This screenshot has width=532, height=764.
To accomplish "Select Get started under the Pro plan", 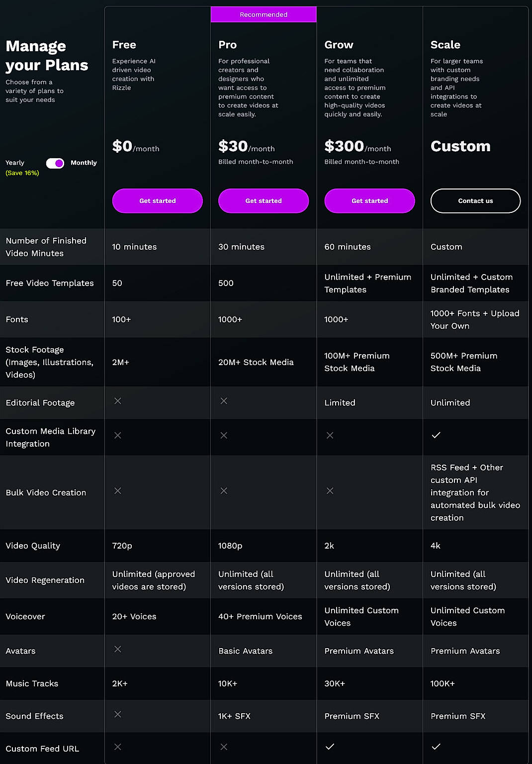I will [263, 201].
